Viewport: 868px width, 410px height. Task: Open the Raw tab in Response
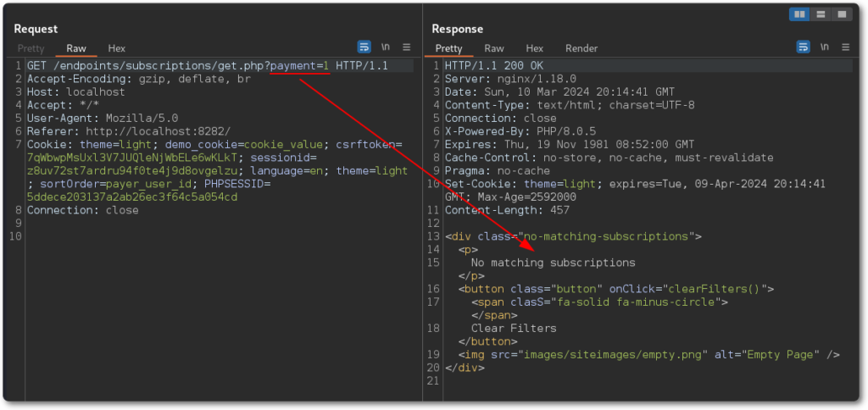pos(494,48)
